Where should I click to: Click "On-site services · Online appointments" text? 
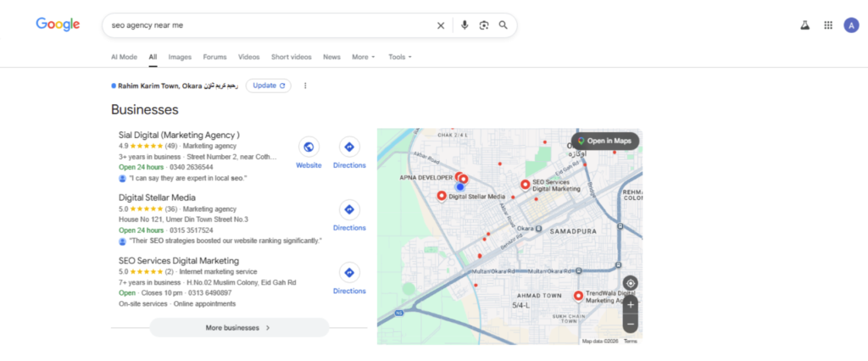coord(177,304)
